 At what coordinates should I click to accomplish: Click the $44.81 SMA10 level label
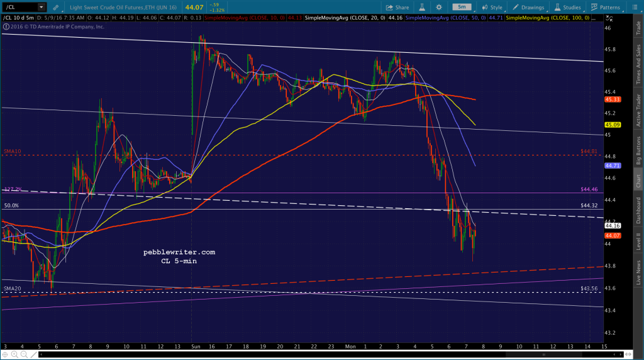(x=589, y=151)
